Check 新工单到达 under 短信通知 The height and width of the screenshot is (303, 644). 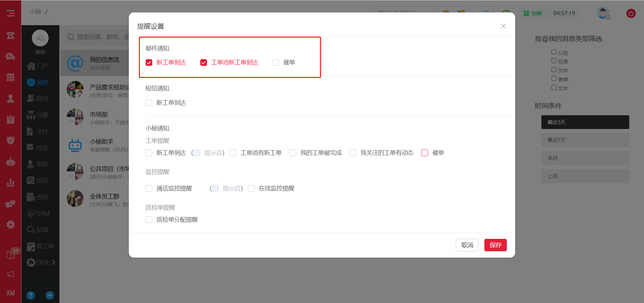(x=149, y=103)
